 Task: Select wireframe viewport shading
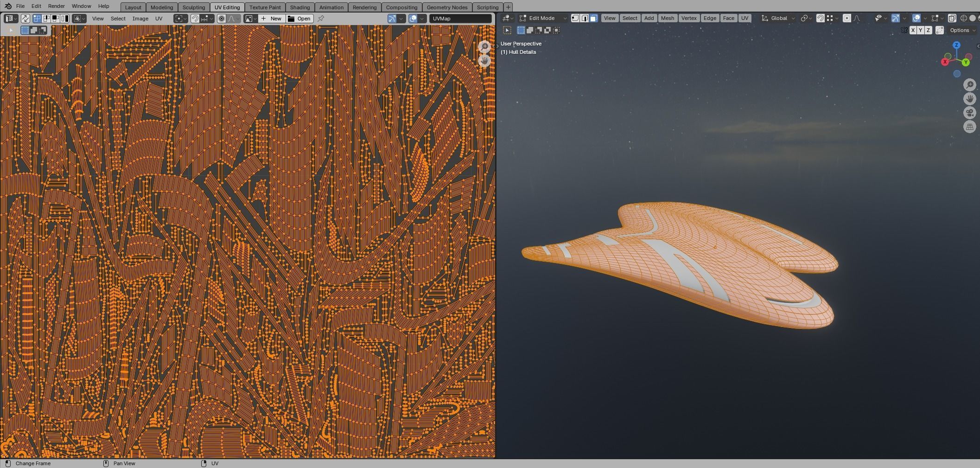pyautogui.click(x=963, y=18)
